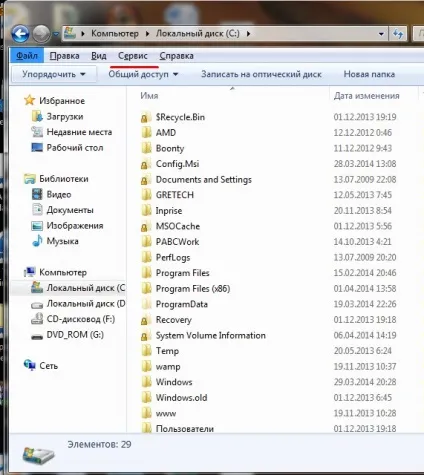Click Записать на оптический диск
This screenshot has height=475, width=424.
click(261, 74)
